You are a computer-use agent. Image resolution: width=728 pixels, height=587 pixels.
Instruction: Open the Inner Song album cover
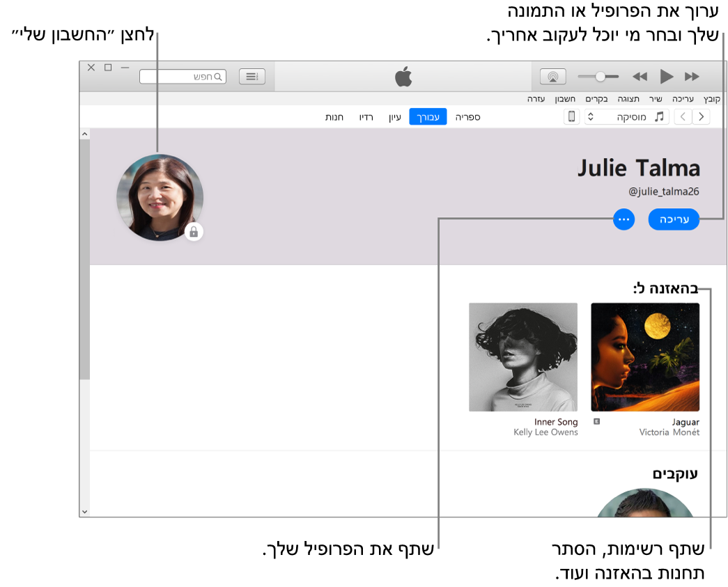(x=523, y=357)
